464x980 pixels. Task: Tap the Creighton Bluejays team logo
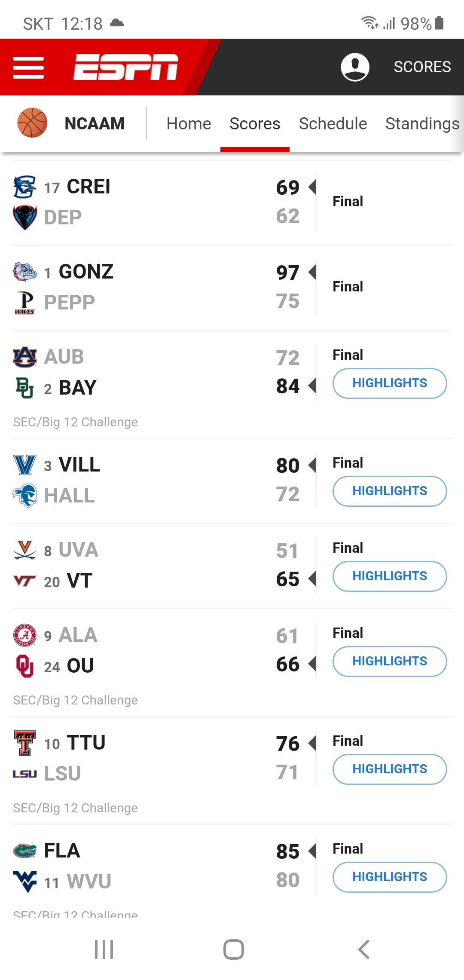(24, 187)
